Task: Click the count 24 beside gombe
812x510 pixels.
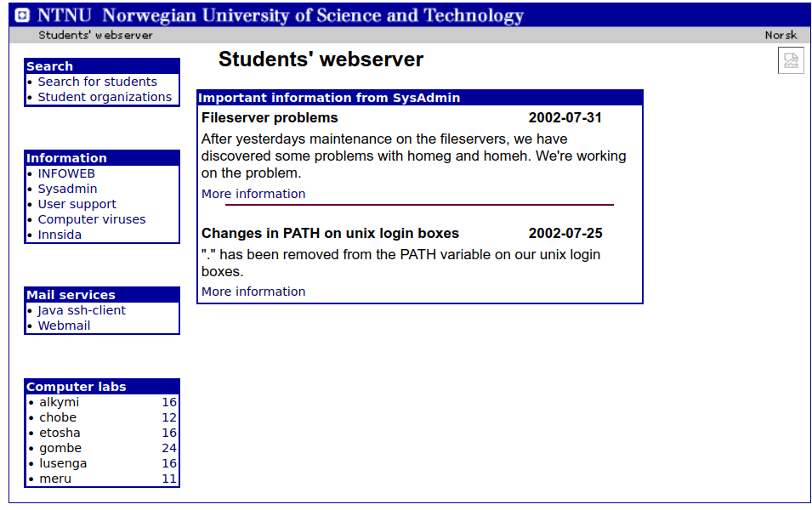Action: pyautogui.click(x=169, y=448)
